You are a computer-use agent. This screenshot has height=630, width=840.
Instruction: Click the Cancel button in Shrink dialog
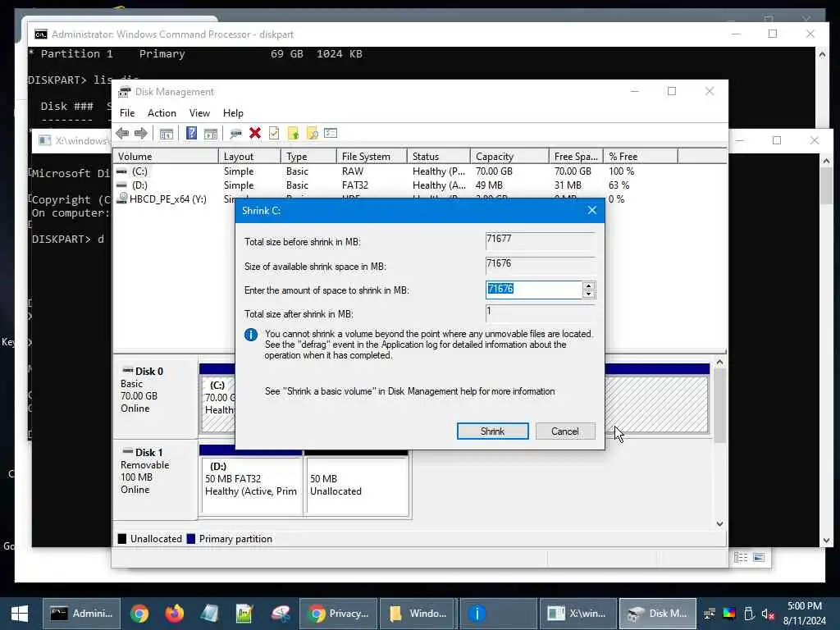pos(564,431)
